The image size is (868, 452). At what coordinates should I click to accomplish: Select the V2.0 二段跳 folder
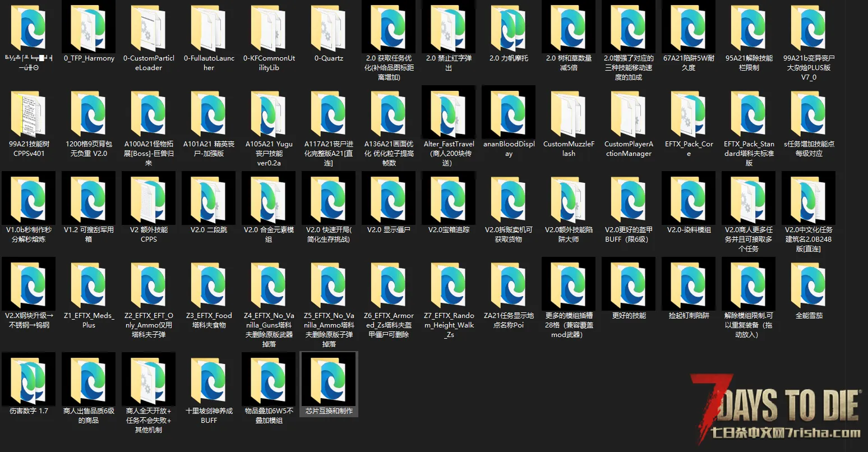(209, 200)
